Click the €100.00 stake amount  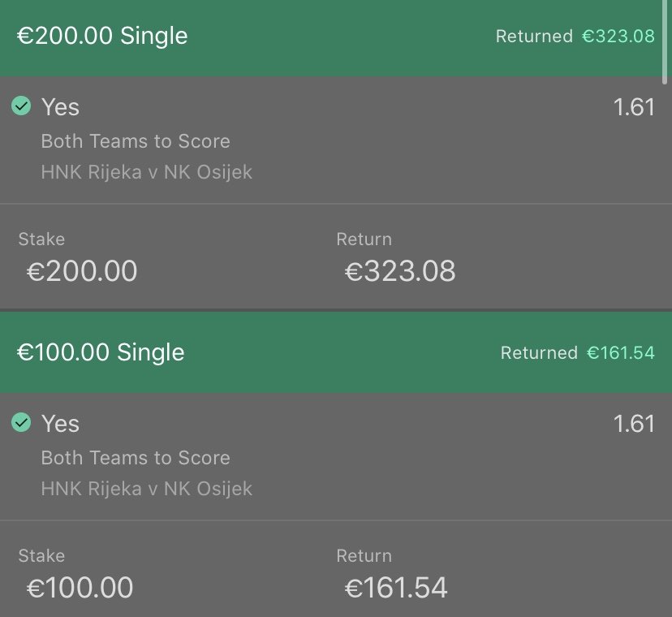pyautogui.click(x=80, y=588)
